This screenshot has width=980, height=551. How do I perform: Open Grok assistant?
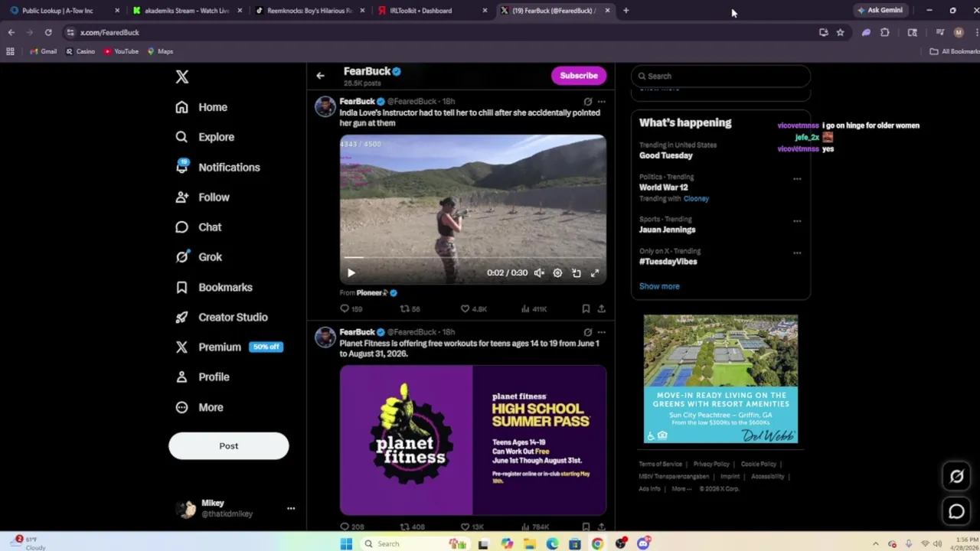[198, 257]
